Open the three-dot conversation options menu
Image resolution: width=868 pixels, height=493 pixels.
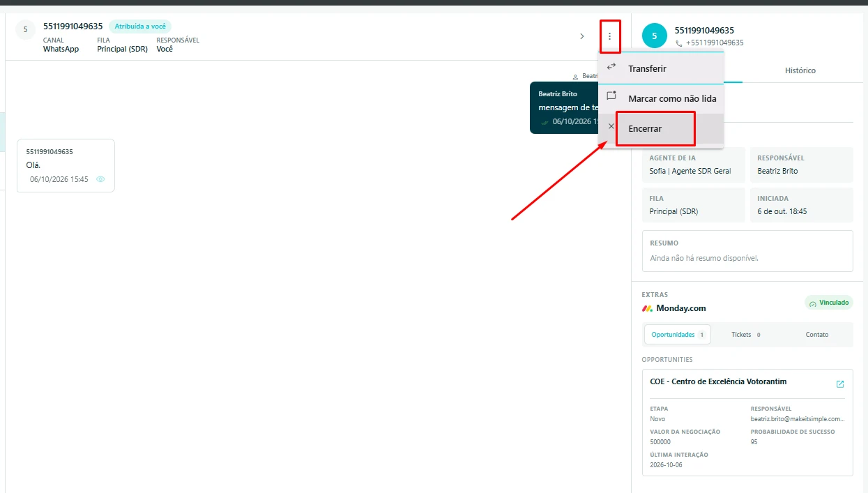610,36
